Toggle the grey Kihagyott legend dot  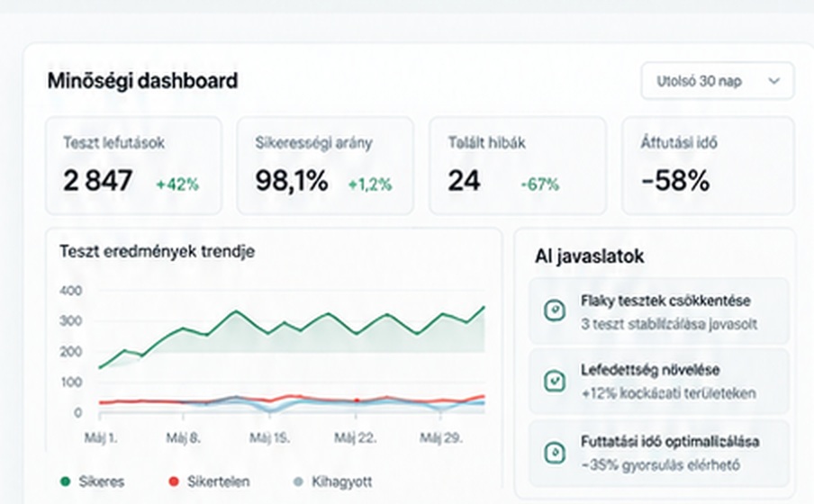(x=299, y=481)
